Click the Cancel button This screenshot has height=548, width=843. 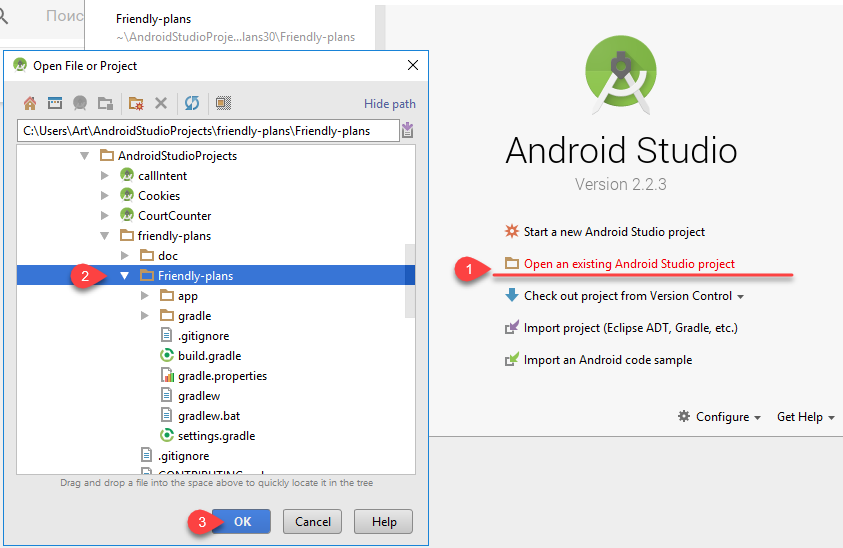pos(312,522)
